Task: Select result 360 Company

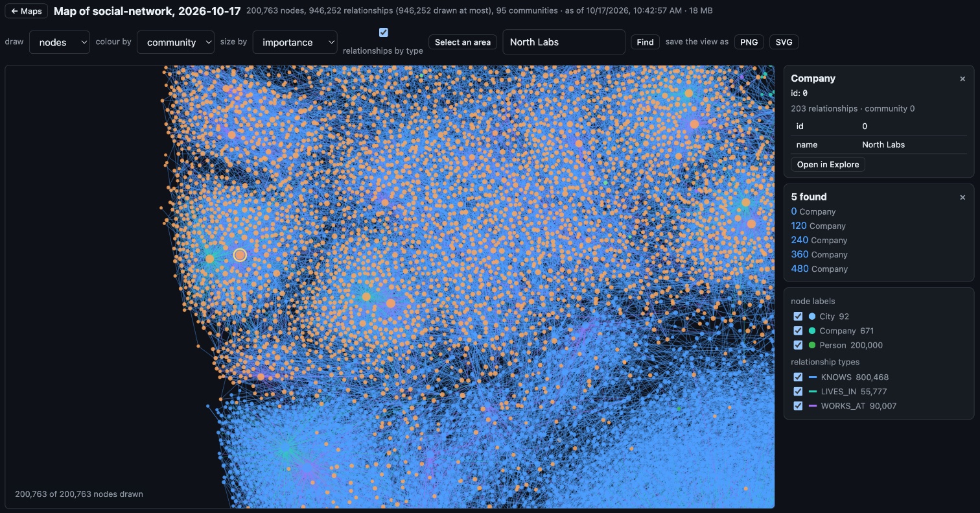Action: tap(819, 254)
